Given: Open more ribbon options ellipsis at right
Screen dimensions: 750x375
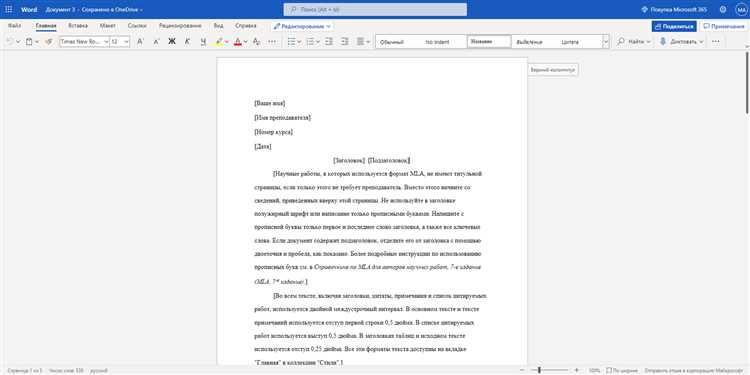Looking at the screenshot, I should tap(716, 42).
